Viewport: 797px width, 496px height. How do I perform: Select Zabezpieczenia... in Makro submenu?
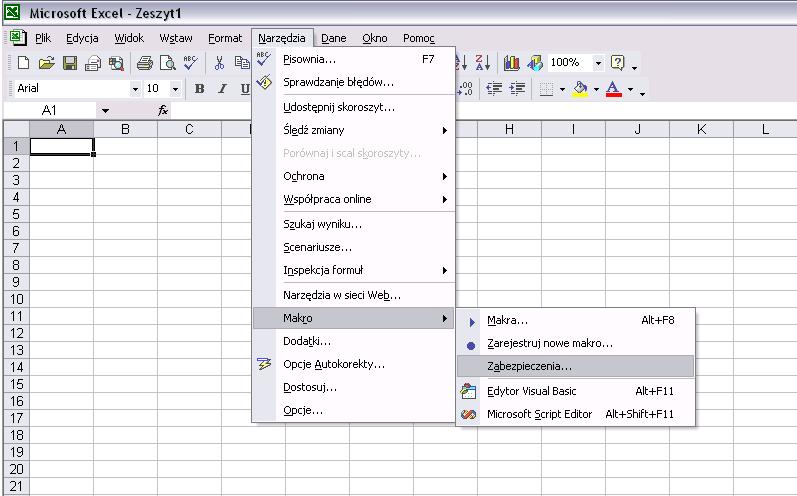576,366
